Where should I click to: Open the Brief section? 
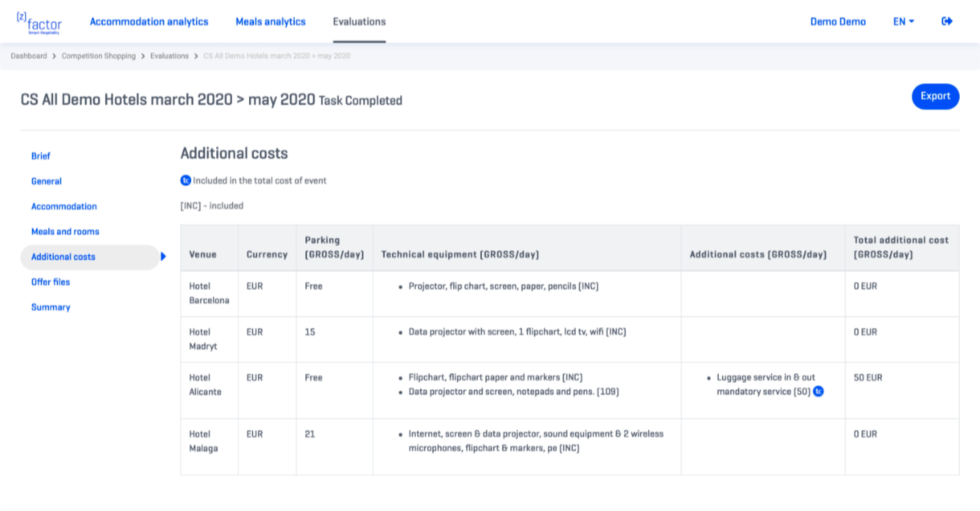coord(41,156)
